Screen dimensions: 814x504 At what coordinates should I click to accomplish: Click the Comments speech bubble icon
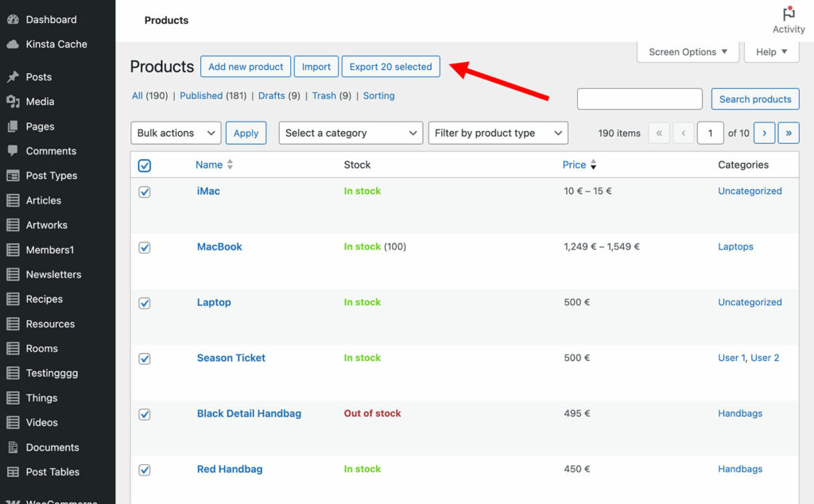pyautogui.click(x=13, y=151)
